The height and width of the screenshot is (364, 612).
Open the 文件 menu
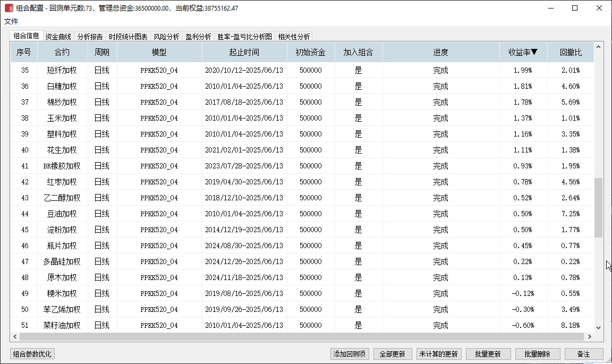point(11,21)
